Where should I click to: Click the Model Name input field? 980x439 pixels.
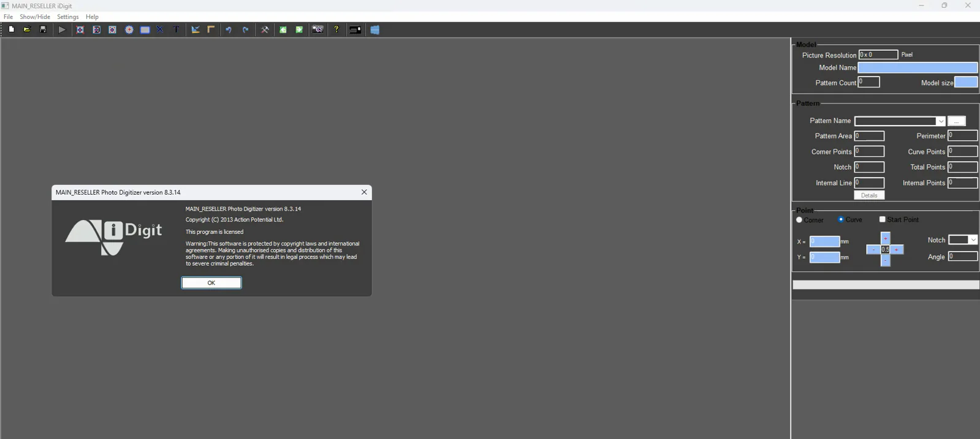coord(917,67)
